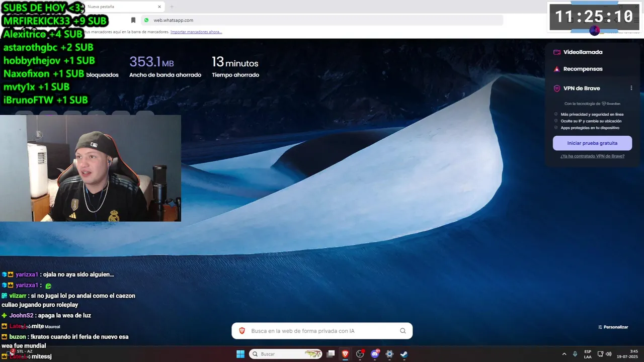
Task: Click Brave browser icon in taskbar
Action: (x=345, y=354)
